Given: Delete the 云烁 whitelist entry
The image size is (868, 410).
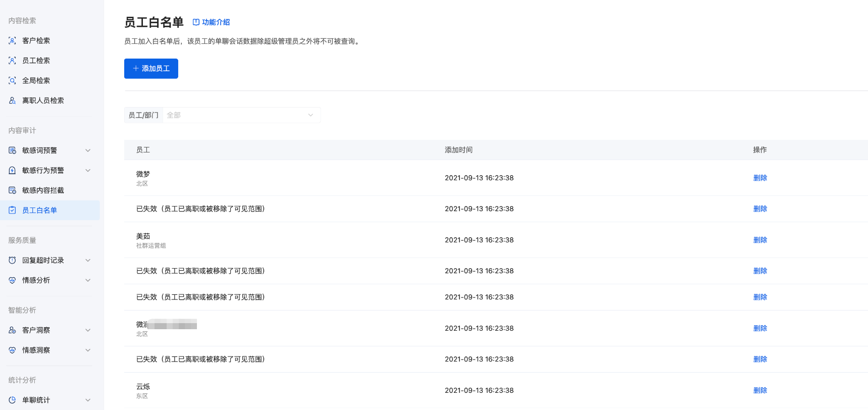Looking at the screenshot, I should 760,390.
